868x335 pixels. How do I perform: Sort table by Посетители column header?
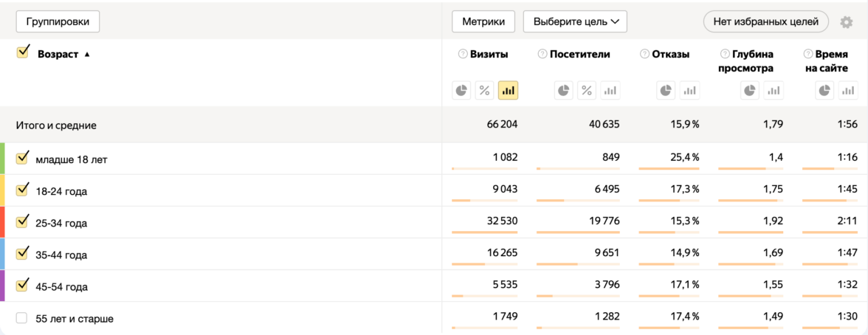[580, 54]
